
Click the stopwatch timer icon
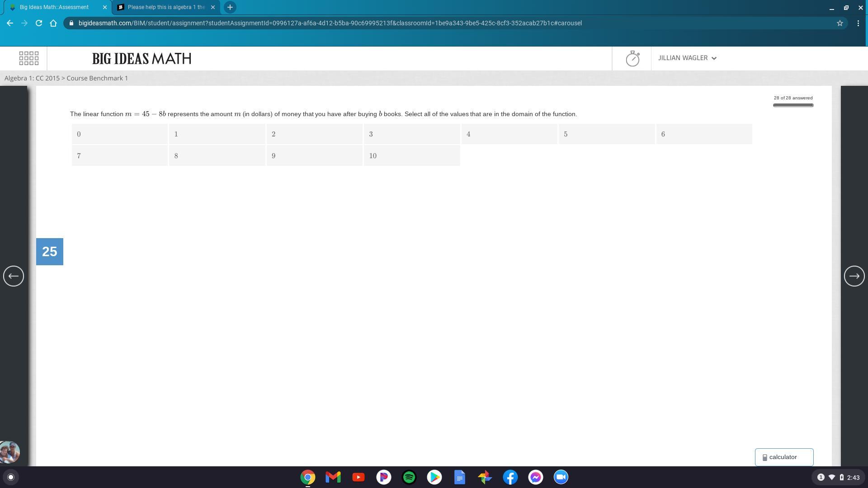click(632, 58)
